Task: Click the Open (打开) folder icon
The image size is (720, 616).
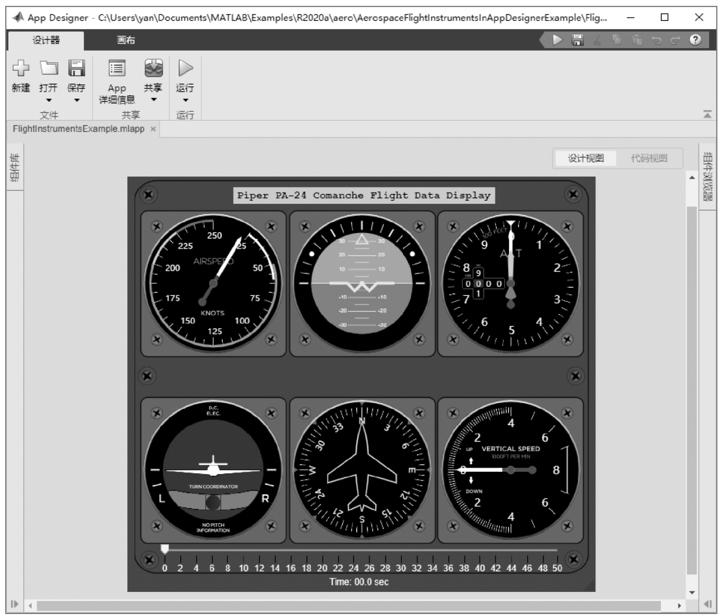Action: (49, 68)
